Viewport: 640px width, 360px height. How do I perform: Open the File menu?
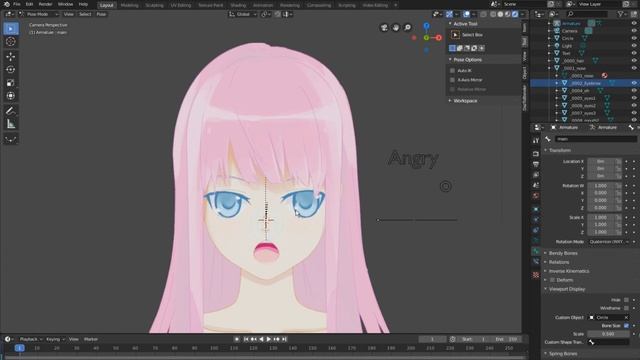click(x=17, y=4)
